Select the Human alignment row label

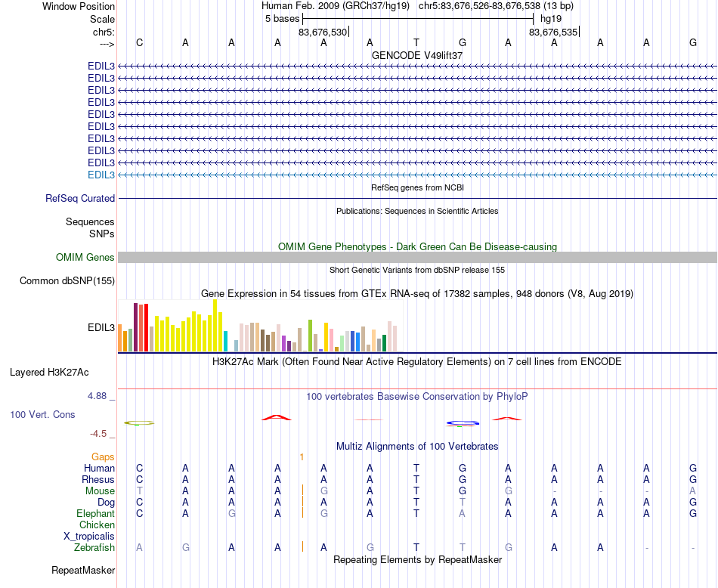click(99, 468)
